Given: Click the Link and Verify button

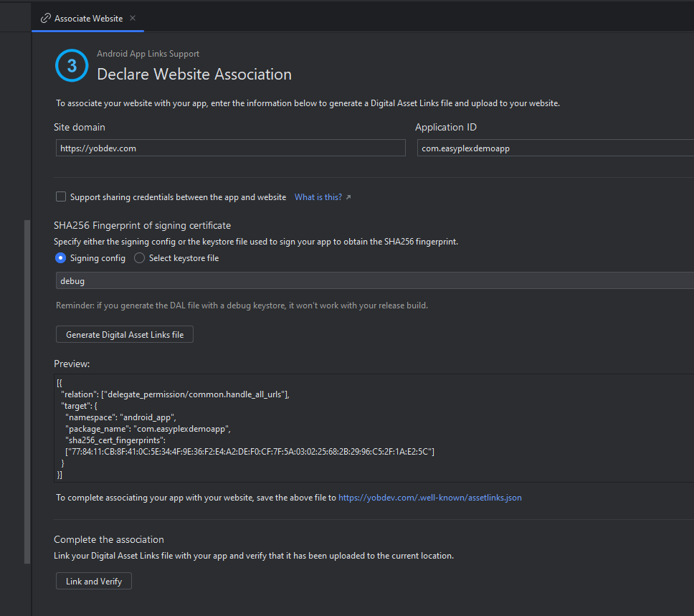Looking at the screenshot, I should [93, 580].
